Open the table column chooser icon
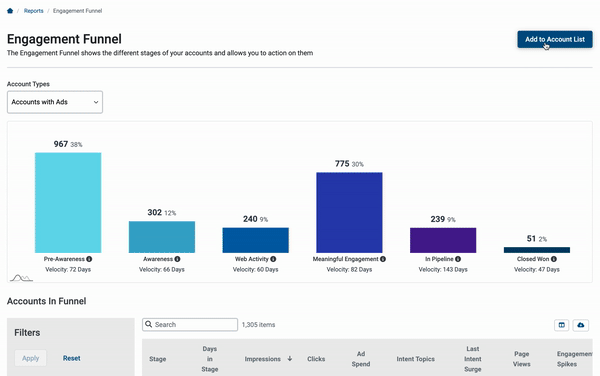Viewport: 600px width, 376px height. point(562,325)
